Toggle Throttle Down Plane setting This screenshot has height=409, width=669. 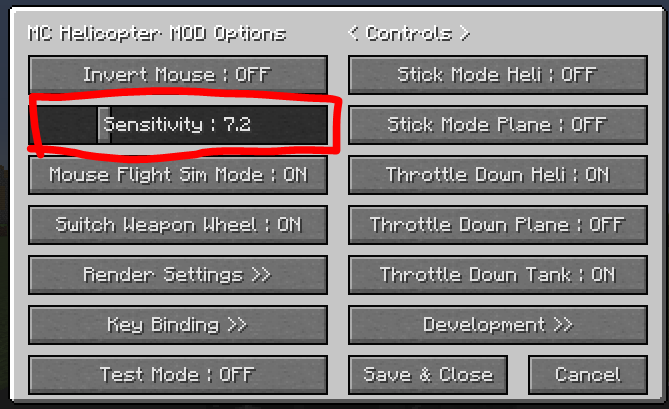pyautogui.click(x=498, y=225)
